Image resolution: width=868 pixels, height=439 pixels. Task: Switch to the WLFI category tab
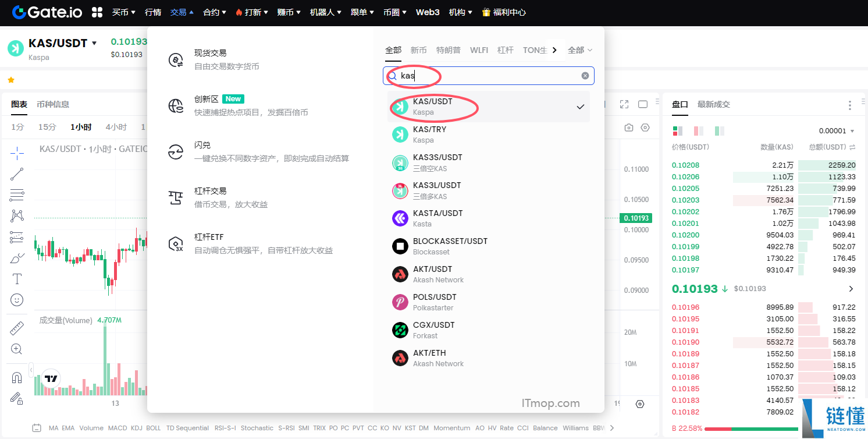[x=479, y=50]
